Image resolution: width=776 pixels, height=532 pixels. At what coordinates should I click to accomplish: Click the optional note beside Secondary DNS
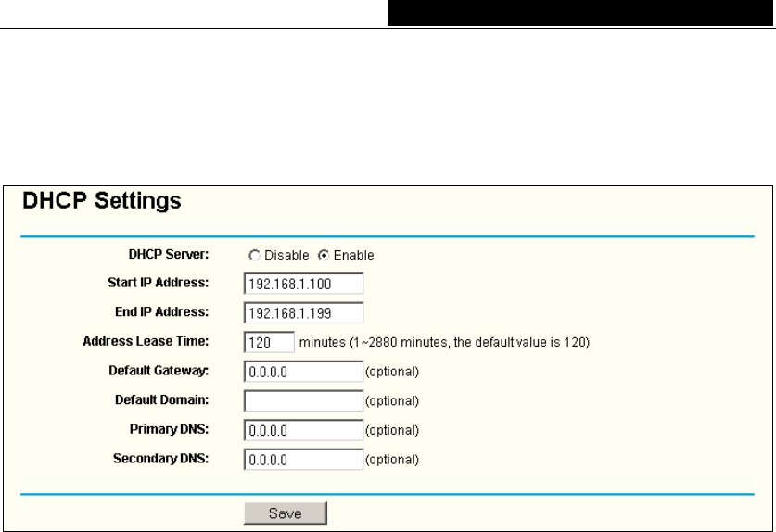pyautogui.click(x=392, y=460)
